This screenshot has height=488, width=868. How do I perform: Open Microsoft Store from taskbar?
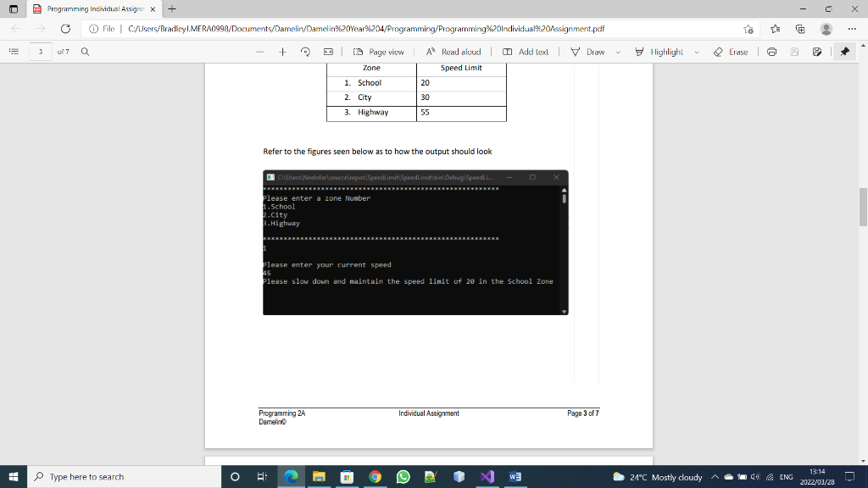[347, 476]
